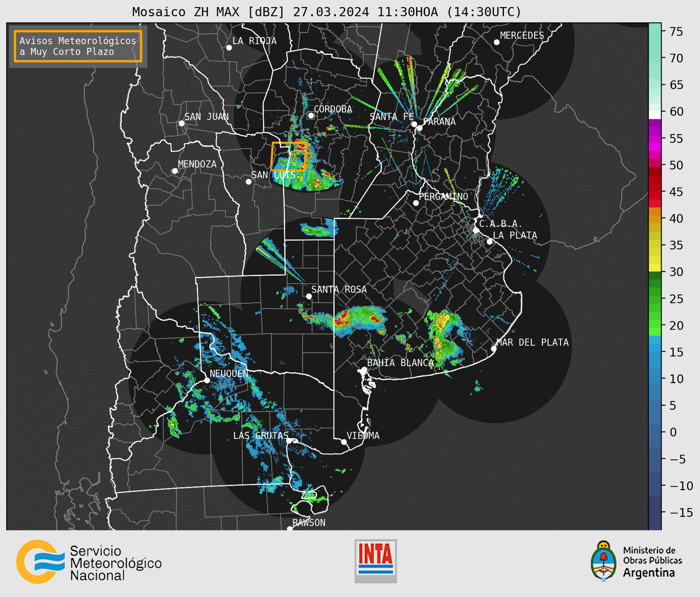
Task: Click the Ministerio de Obras Públicas emblem
Action: (x=636, y=562)
